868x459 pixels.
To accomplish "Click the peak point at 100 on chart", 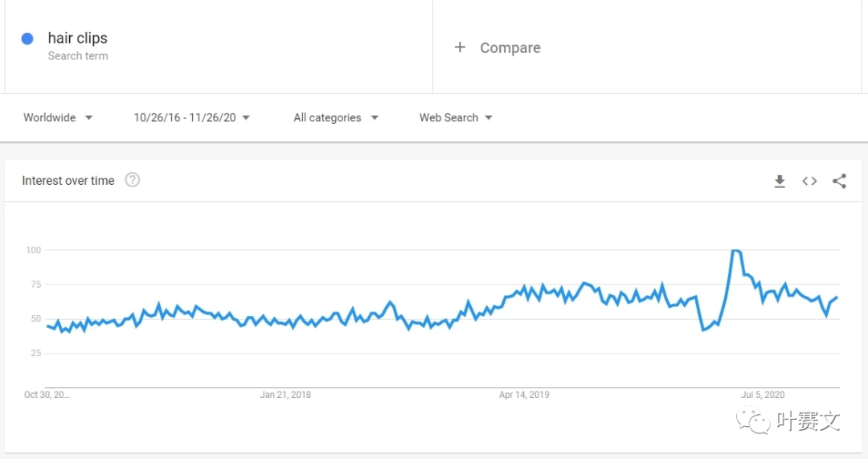I will (735, 251).
